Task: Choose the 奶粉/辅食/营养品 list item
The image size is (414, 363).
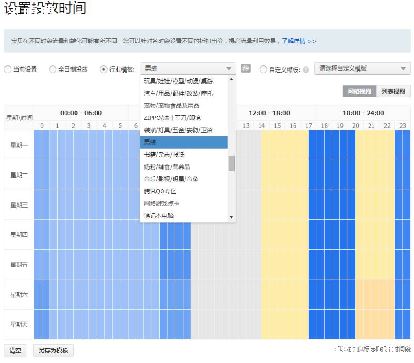Action: point(184,167)
